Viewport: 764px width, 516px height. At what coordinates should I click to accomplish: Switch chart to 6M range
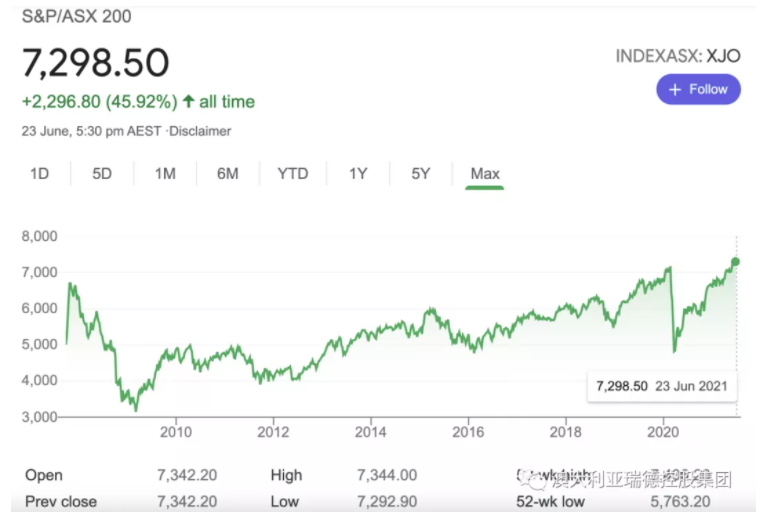point(228,173)
